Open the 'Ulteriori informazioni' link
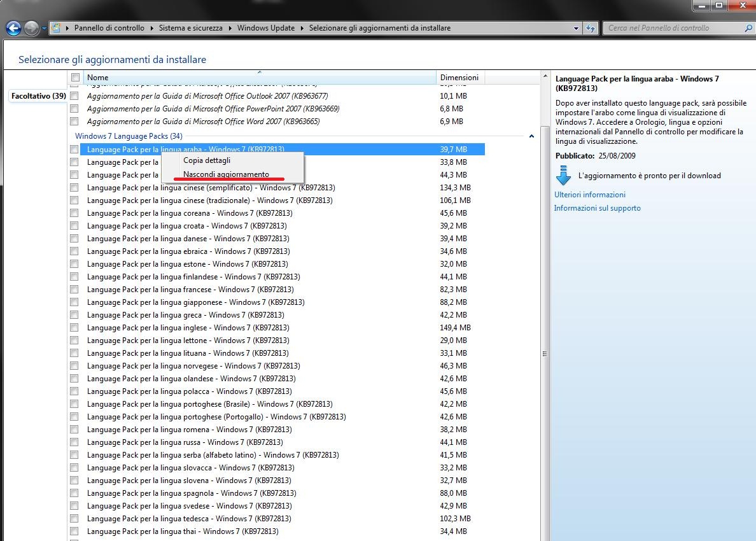This screenshot has height=541, width=756. (590, 195)
